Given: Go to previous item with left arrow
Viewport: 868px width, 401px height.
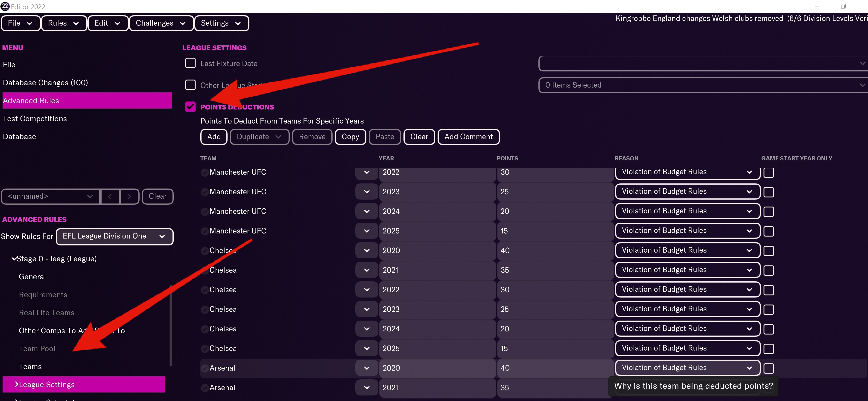Looking at the screenshot, I should pos(110,196).
